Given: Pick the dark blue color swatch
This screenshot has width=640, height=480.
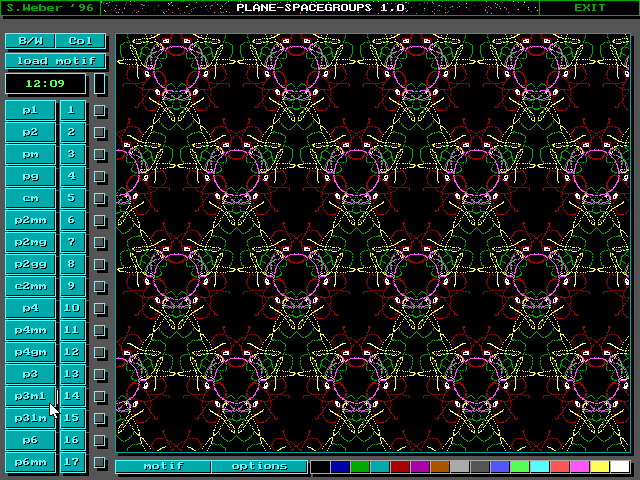Looking at the screenshot, I should tap(340, 467).
